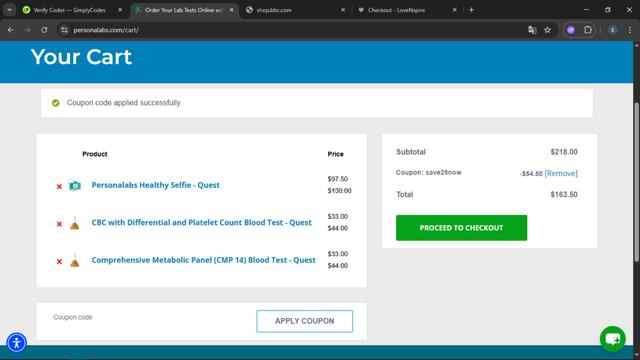Image resolution: width=640 pixels, height=360 pixels.
Task: Click the discount amount -$54.50
Action: (531, 174)
